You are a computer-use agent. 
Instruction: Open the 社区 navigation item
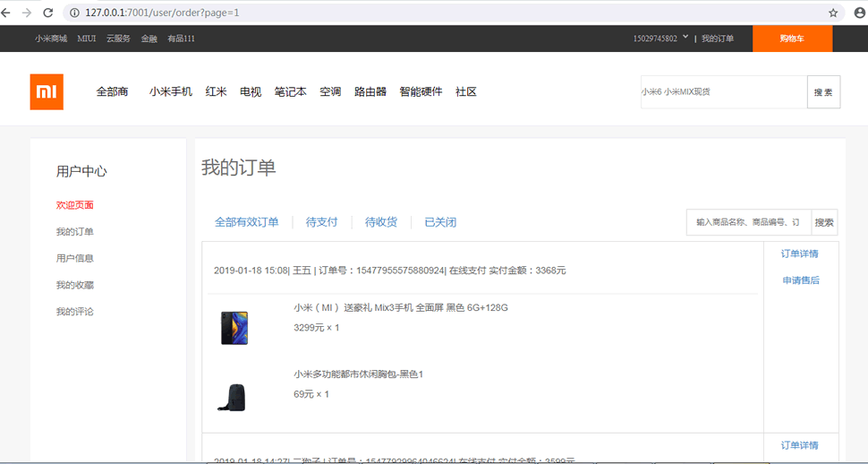click(x=466, y=92)
